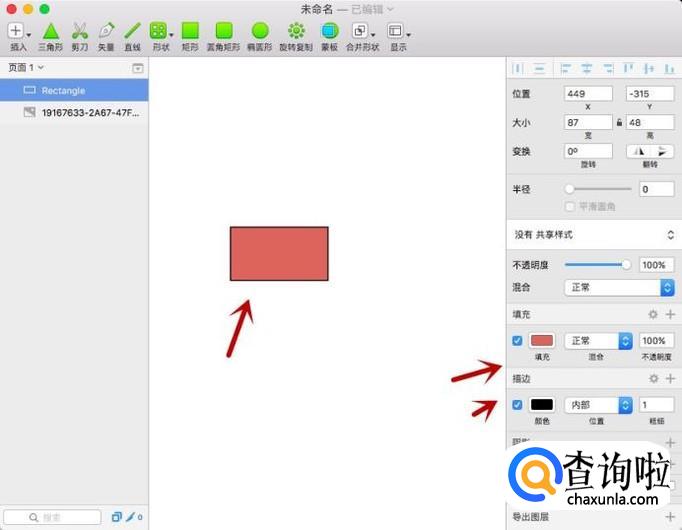Click the 形状 shape tool icon
Screen dimensions: 682x530
pos(158,31)
